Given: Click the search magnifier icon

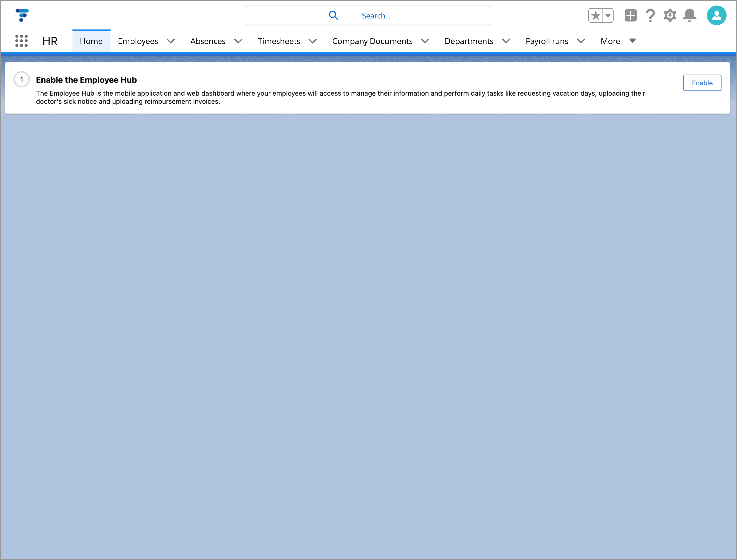Looking at the screenshot, I should pos(333,15).
